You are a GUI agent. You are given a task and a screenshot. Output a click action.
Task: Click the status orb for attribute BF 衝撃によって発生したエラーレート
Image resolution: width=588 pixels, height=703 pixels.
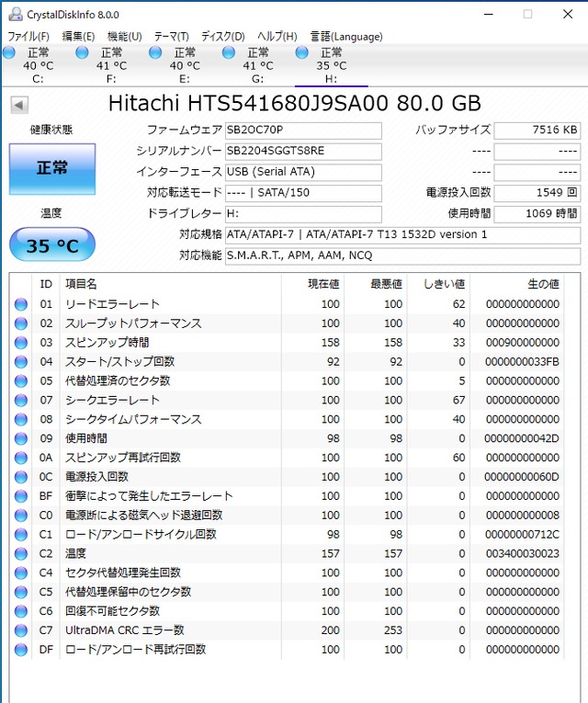[x=20, y=496]
